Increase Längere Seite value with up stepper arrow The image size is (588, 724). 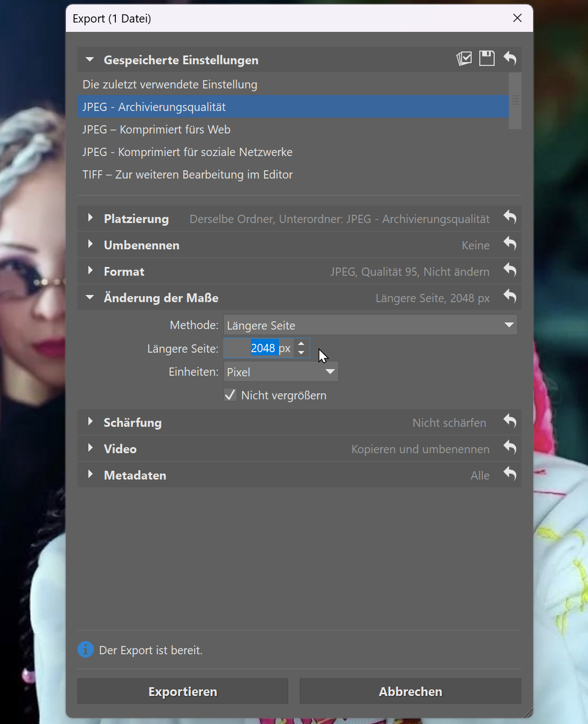point(301,344)
